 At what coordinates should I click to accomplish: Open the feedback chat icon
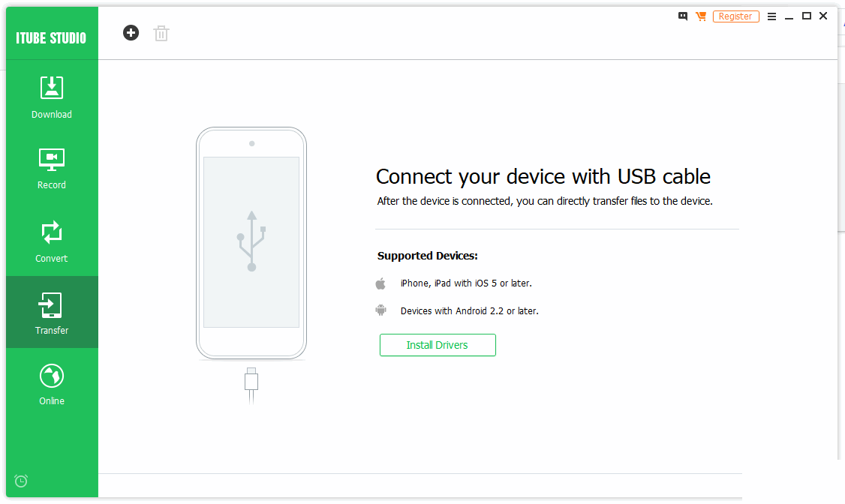coord(683,16)
